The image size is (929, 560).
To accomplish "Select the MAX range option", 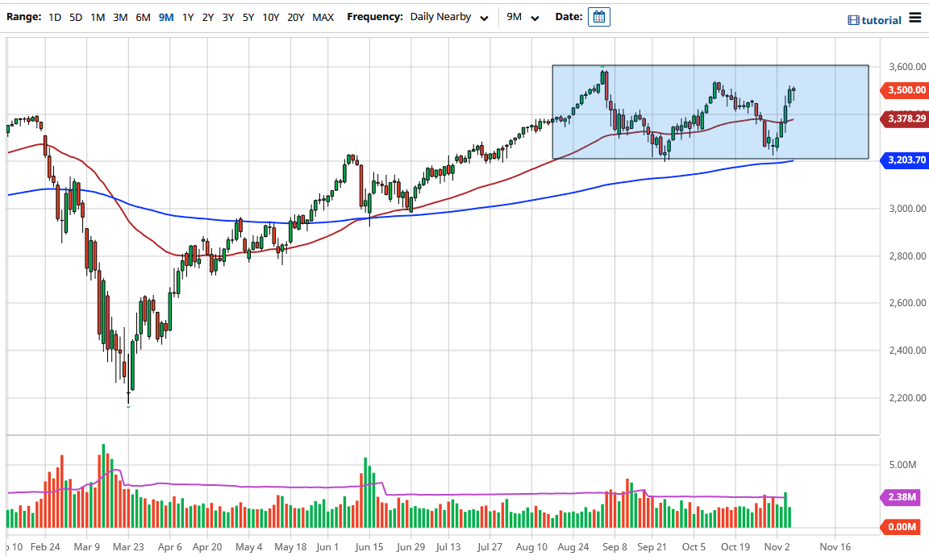I will 323,17.
